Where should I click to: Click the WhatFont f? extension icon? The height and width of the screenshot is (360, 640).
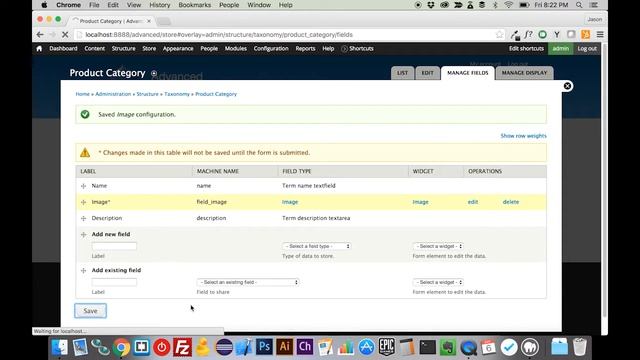(529, 35)
